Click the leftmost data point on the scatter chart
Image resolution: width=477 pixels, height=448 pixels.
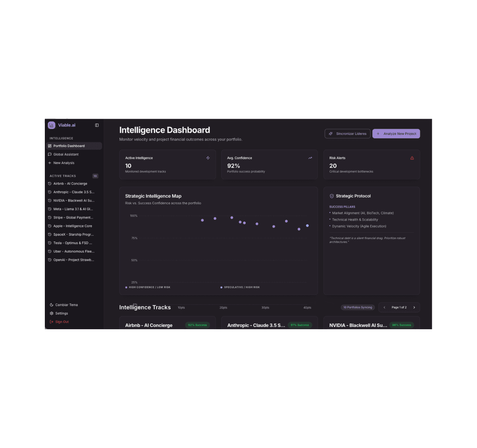pos(202,220)
